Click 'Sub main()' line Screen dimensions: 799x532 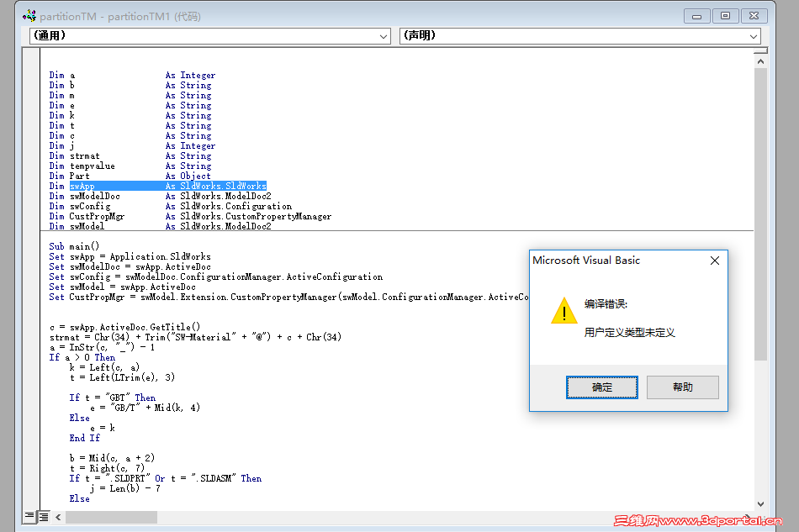coord(74,246)
